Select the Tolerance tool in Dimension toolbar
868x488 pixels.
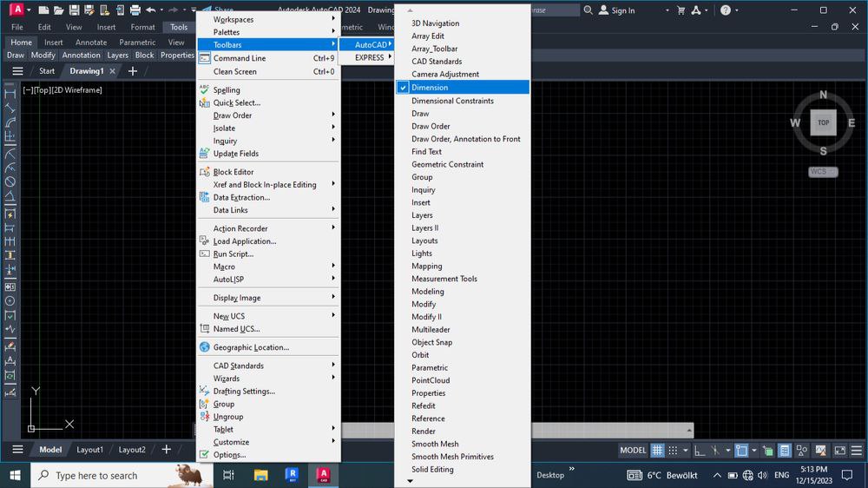[x=10, y=287]
